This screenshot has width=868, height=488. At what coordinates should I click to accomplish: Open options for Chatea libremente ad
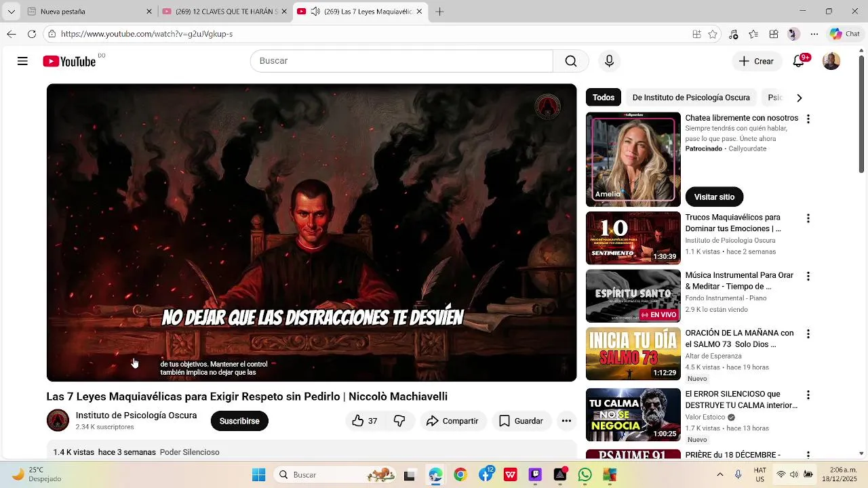[808, 119]
